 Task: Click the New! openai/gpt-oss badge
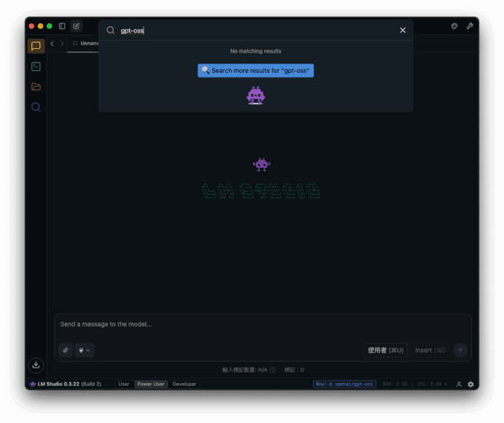click(344, 384)
